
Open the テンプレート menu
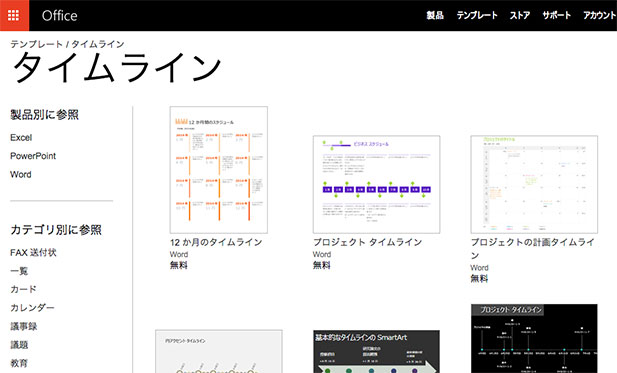477,15
